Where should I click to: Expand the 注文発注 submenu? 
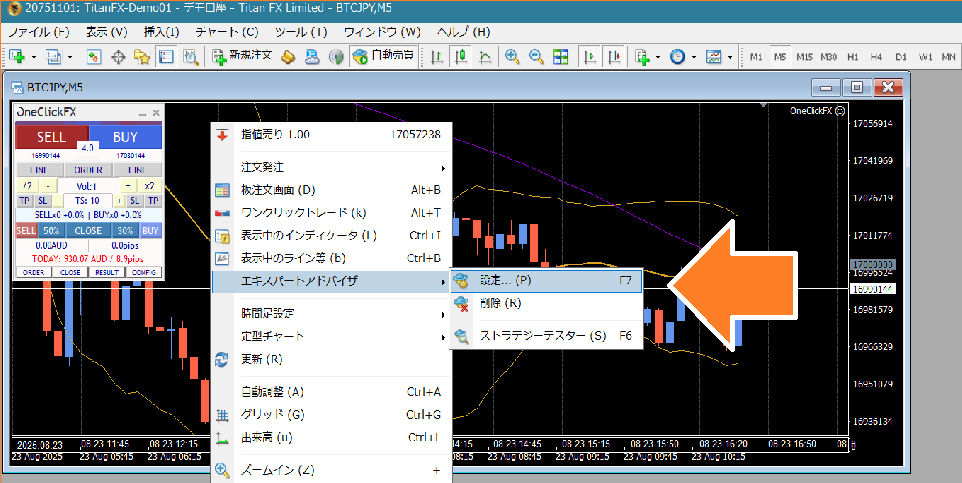point(331,167)
